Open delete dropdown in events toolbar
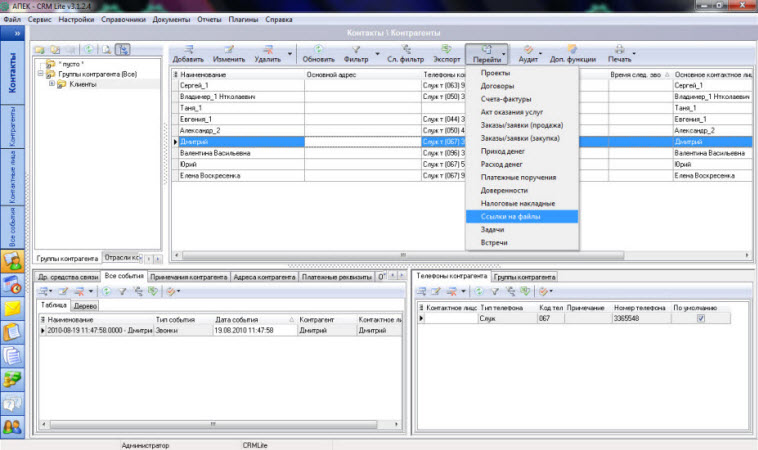 pyautogui.click(x=90, y=291)
